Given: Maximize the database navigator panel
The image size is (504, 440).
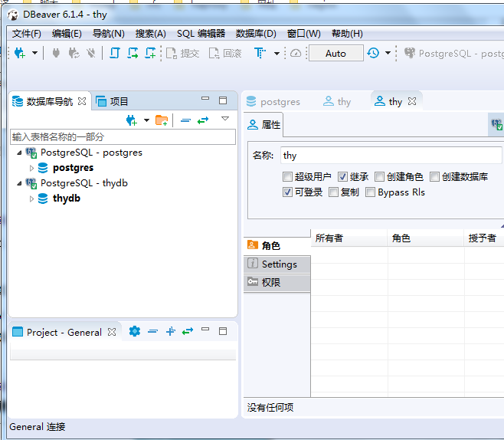Looking at the screenshot, I should [223, 100].
